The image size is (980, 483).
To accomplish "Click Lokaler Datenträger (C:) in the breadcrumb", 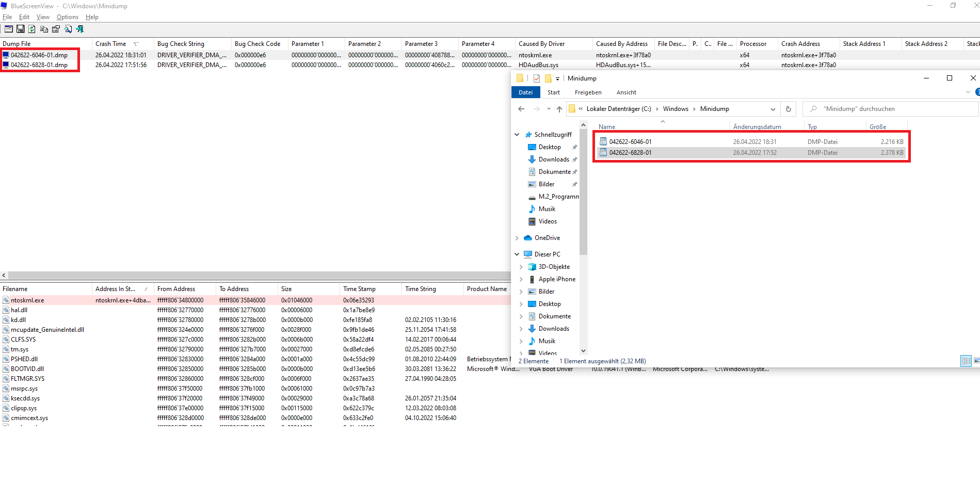I will 619,109.
